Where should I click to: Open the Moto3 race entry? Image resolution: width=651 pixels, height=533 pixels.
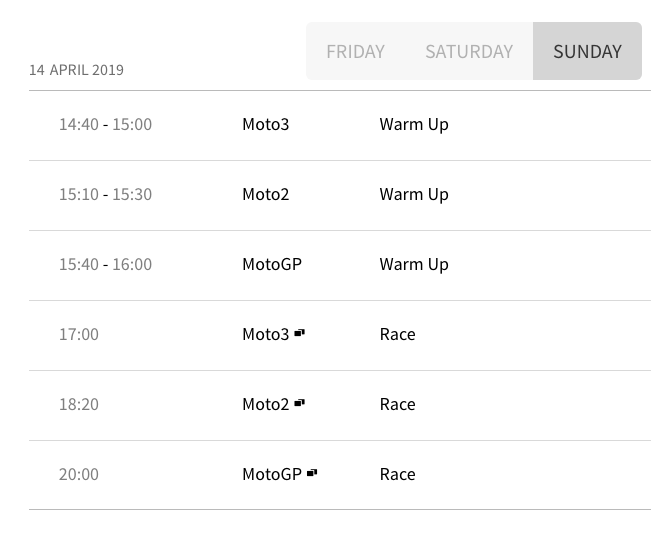pos(265,335)
